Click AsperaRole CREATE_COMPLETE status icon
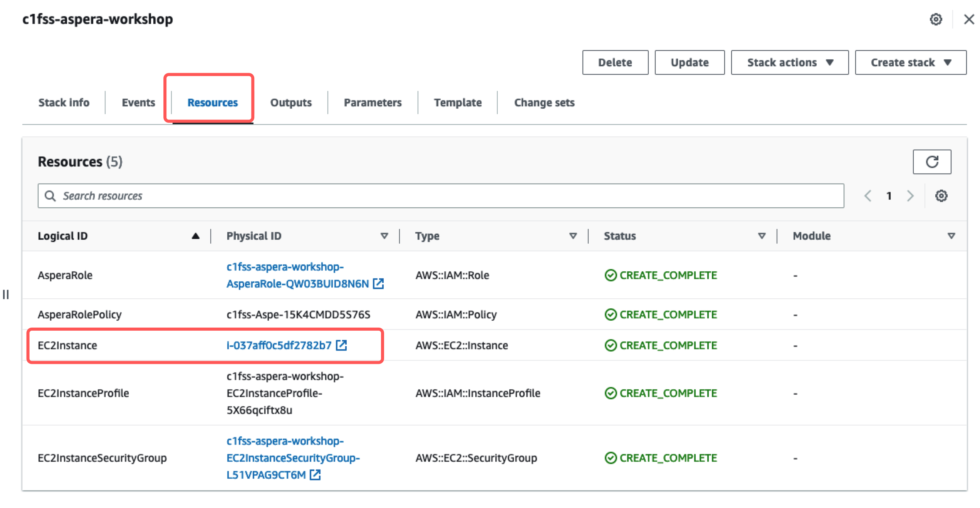Viewport: 980px width, 508px height. click(x=611, y=275)
